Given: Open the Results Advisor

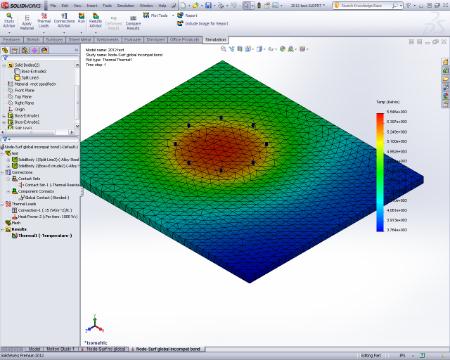Looking at the screenshot, I should point(95,21).
